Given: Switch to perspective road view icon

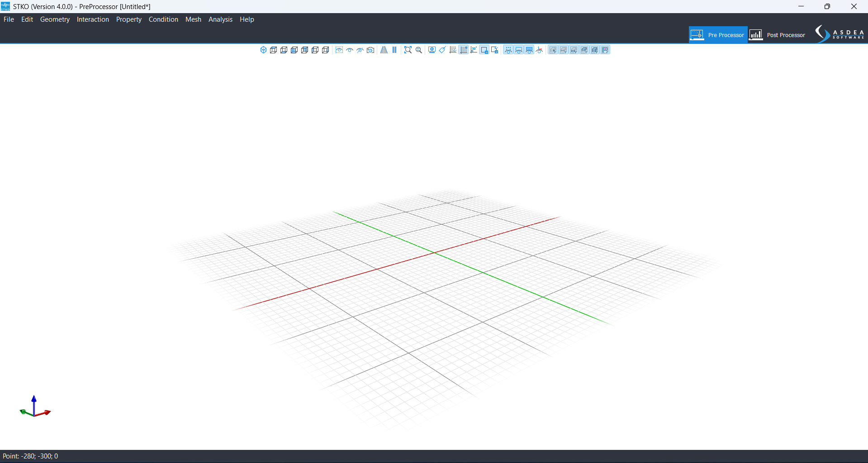Looking at the screenshot, I should [384, 50].
